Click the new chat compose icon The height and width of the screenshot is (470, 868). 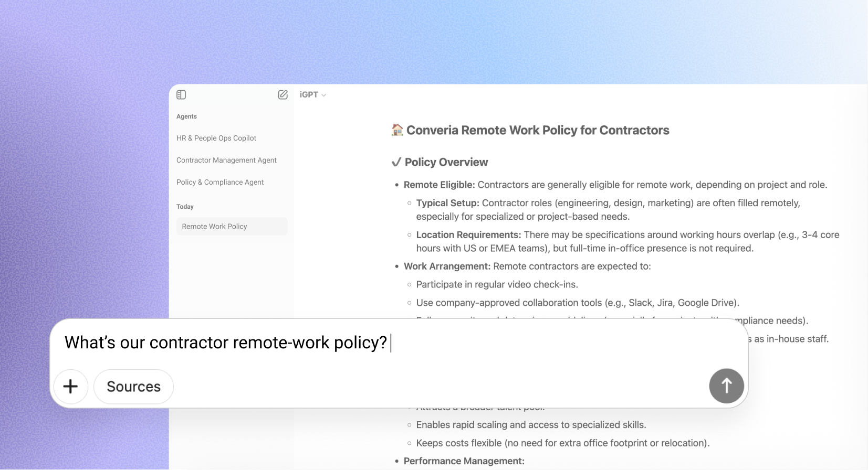coord(283,95)
